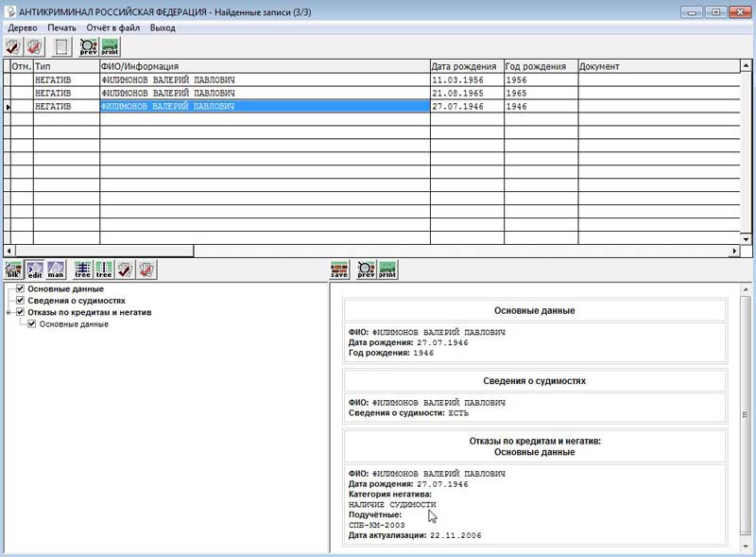Collapse the 'Отказы по кредитам и негатив' tree node
756x557 pixels.
tap(9, 312)
